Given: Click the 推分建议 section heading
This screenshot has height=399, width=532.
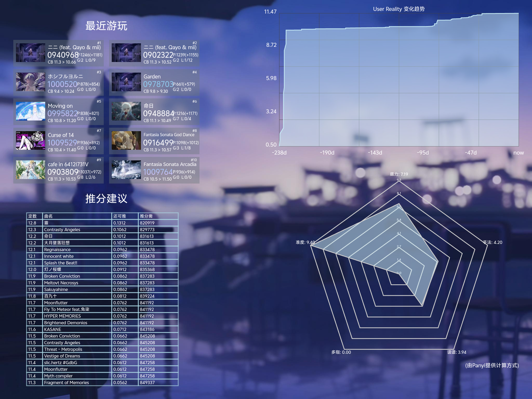Looking at the screenshot, I should click(x=106, y=199).
